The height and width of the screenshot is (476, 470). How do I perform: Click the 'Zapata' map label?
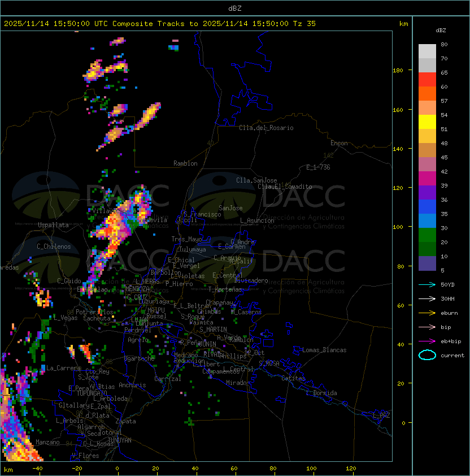point(125,421)
